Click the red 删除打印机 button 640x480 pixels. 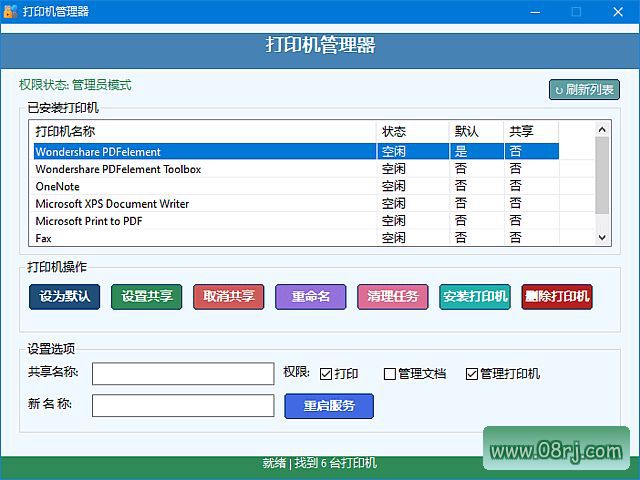(x=557, y=296)
